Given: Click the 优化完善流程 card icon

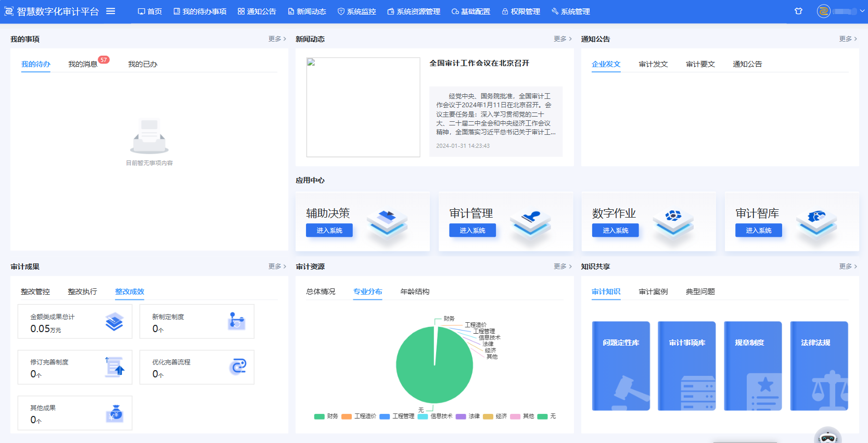Looking at the screenshot, I should [x=238, y=367].
